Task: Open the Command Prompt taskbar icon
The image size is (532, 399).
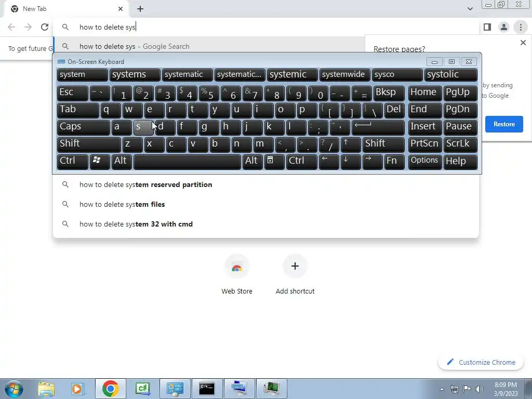Action: click(x=207, y=389)
